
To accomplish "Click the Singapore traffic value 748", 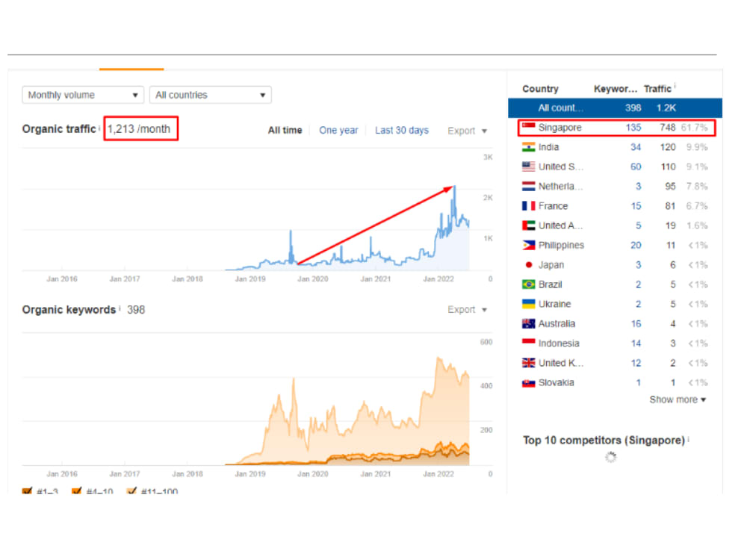I will 667,128.
